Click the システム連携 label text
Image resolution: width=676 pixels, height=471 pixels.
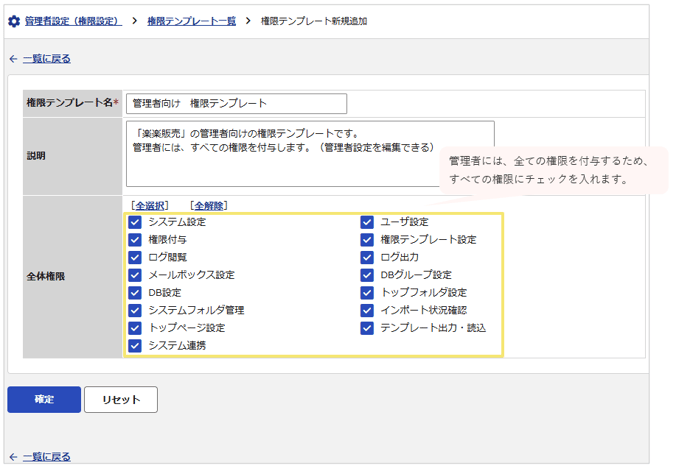pyautogui.click(x=177, y=345)
